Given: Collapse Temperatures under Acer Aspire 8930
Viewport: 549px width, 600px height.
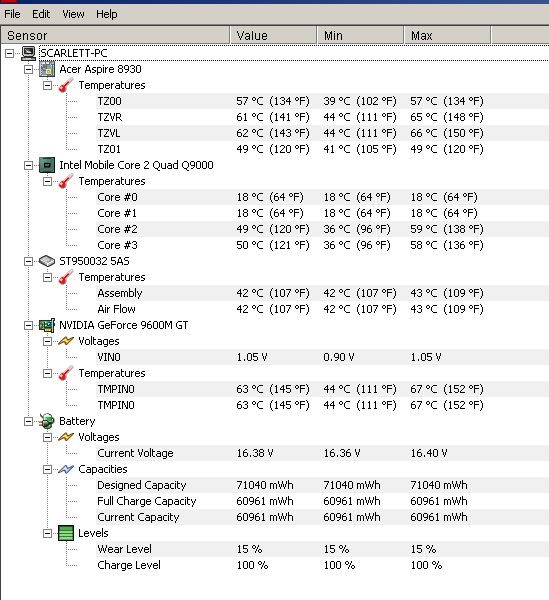Looking at the screenshot, I should (x=47, y=85).
